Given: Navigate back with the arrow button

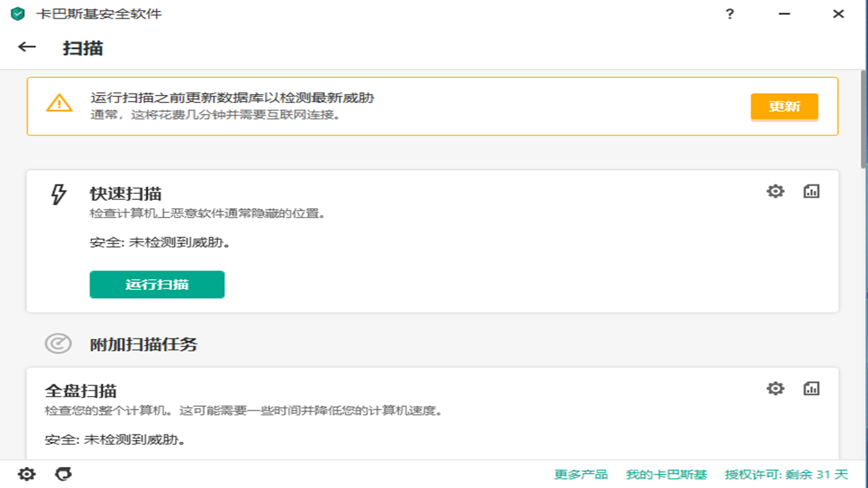Looking at the screenshot, I should pos(26,47).
